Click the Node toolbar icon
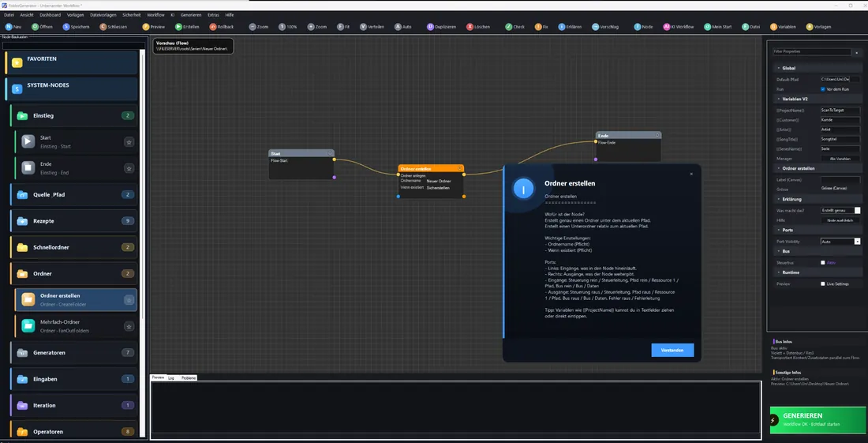Viewport: 868px width, 443px height. tap(637, 27)
